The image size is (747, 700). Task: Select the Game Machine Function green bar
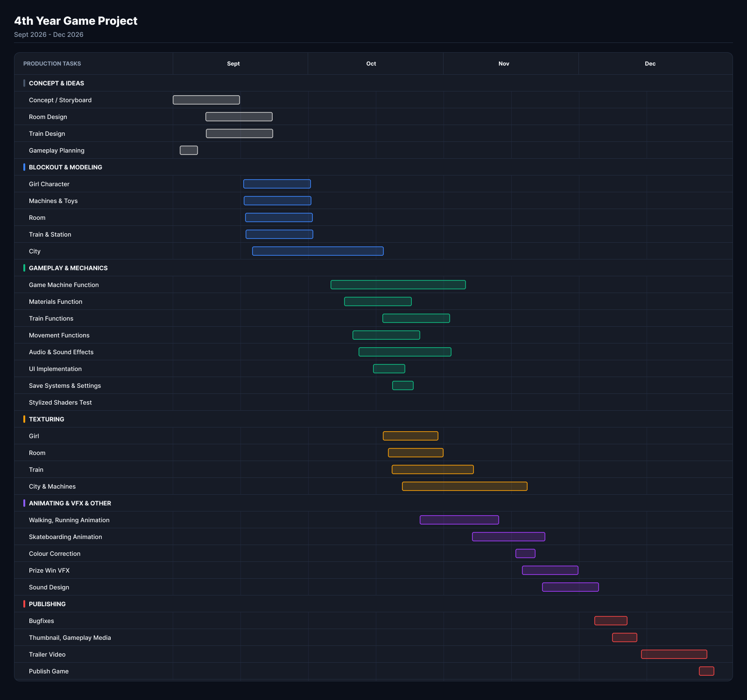point(398,285)
